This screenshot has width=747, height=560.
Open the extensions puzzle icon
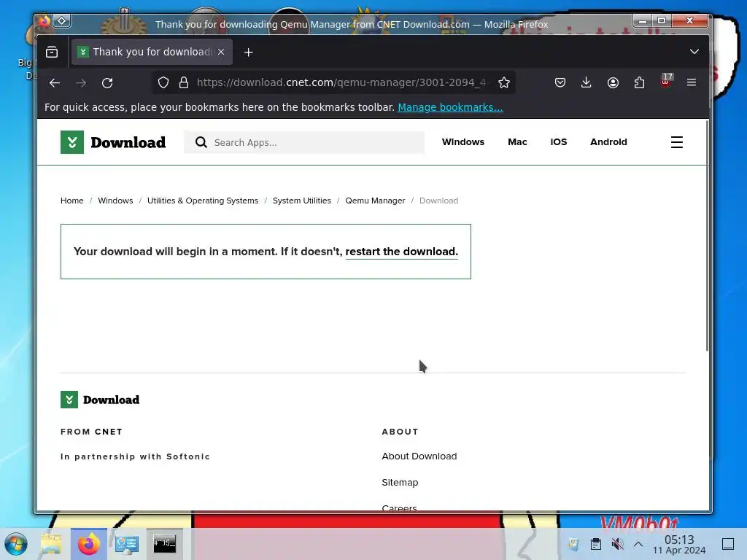639,83
